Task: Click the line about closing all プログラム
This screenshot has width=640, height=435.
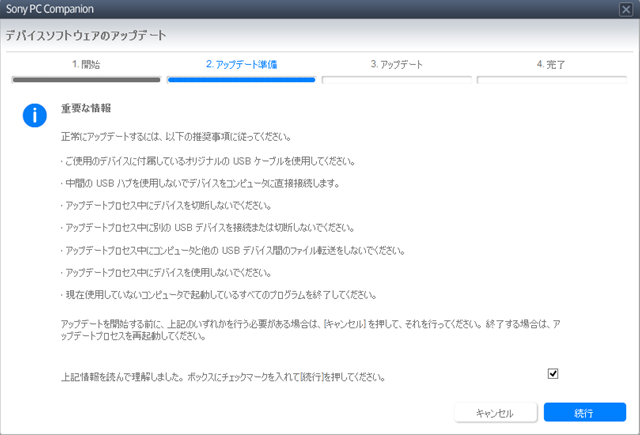Action: click(x=219, y=295)
